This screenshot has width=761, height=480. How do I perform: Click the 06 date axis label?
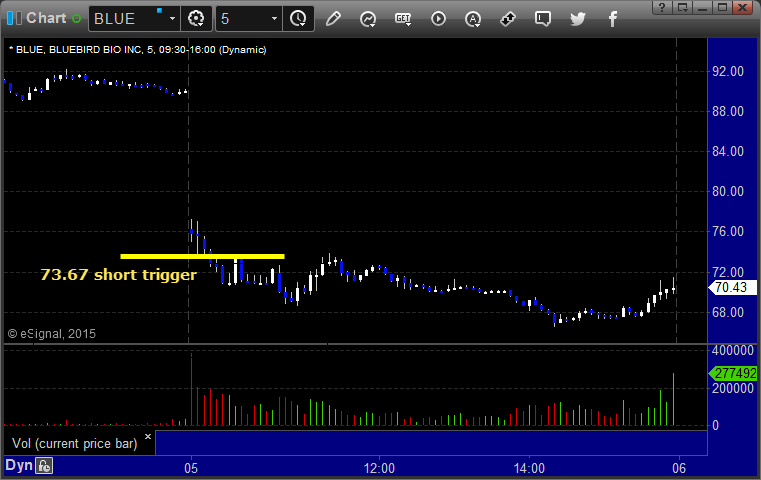pyautogui.click(x=679, y=468)
